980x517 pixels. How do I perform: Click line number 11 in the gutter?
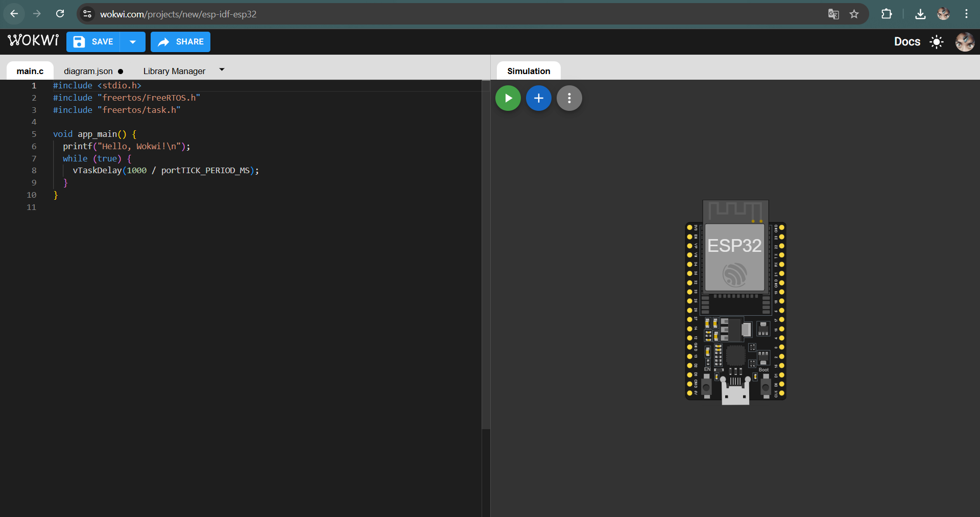(x=32, y=207)
